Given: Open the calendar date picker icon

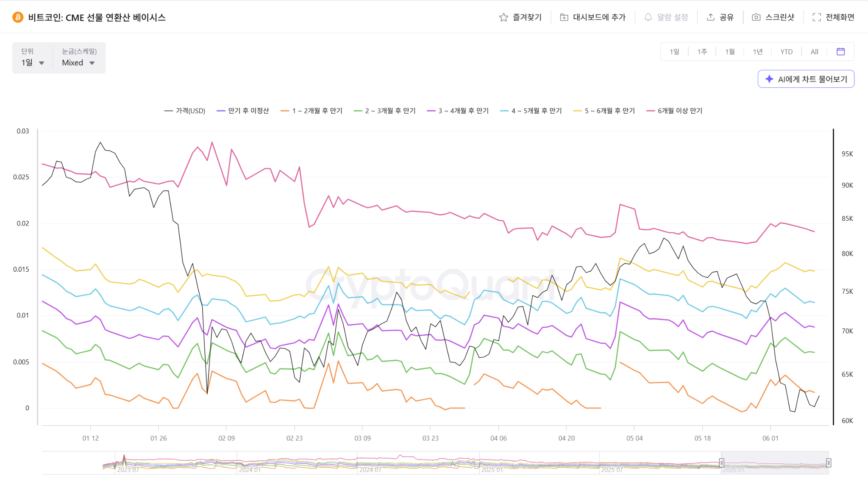Looking at the screenshot, I should (x=841, y=51).
